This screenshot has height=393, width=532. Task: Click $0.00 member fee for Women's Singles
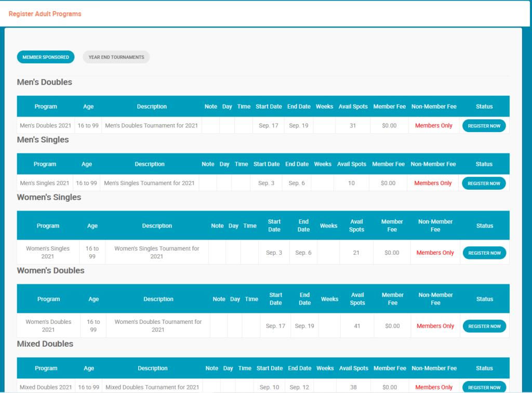(392, 253)
